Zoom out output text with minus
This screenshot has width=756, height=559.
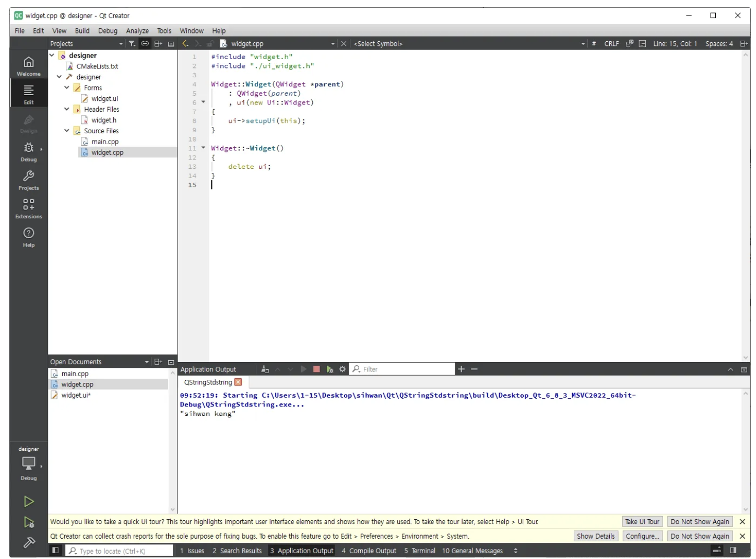(x=474, y=369)
